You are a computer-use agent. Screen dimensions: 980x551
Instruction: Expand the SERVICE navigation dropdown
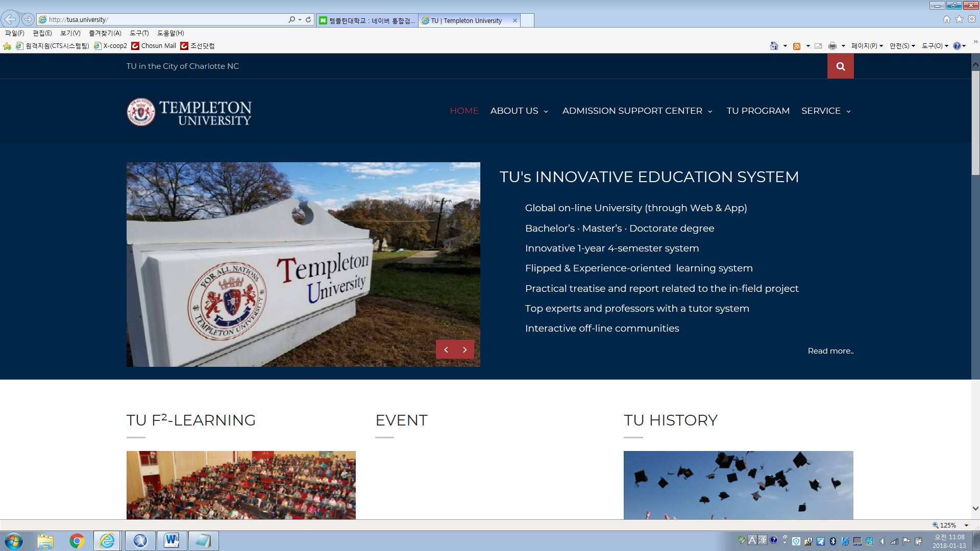point(826,111)
